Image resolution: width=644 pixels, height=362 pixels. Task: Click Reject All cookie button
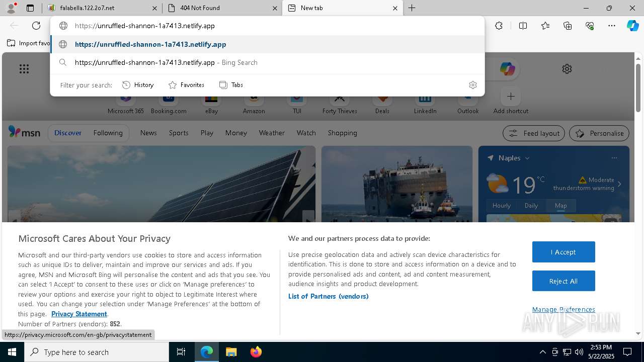pyautogui.click(x=563, y=281)
